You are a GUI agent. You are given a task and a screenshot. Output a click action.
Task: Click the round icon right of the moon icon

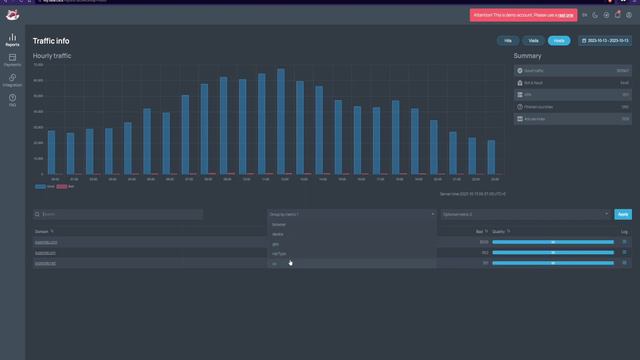pos(606,15)
